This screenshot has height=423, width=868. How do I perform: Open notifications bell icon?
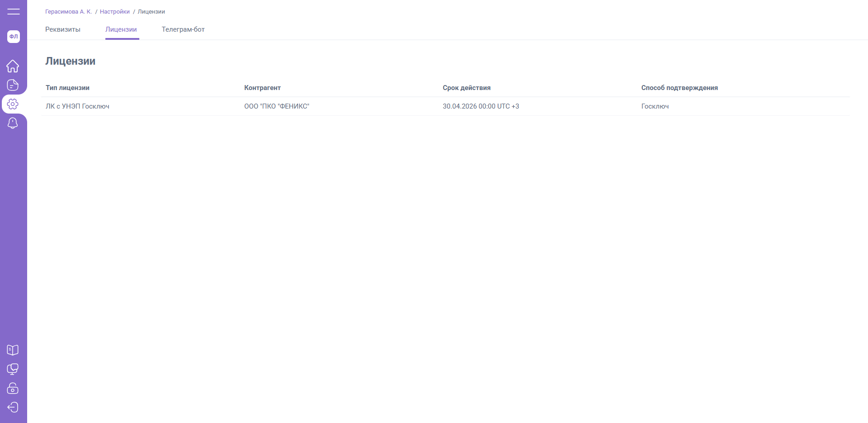click(x=13, y=123)
